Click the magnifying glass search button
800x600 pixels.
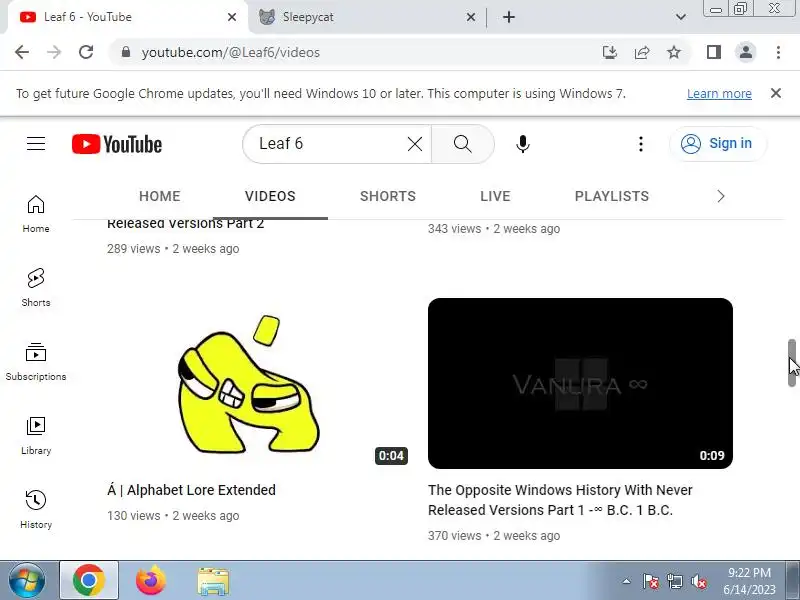point(462,144)
